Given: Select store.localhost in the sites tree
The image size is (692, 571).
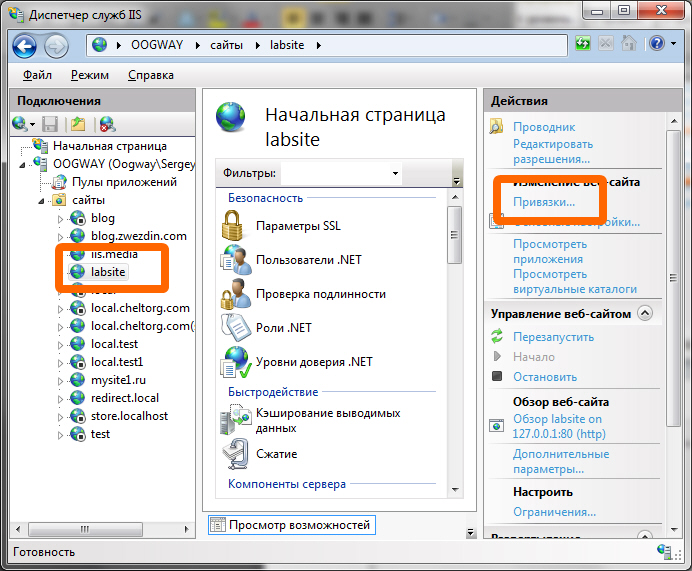Looking at the screenshot, I should click(129, 416).
